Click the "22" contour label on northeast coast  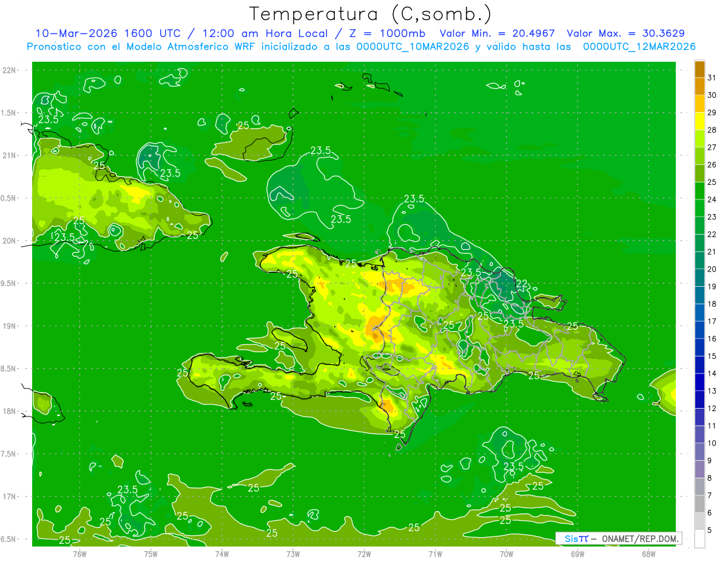point(521,283)
